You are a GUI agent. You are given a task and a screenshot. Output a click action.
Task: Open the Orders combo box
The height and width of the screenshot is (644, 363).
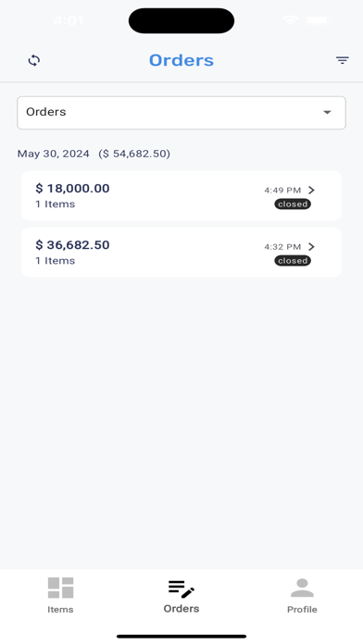point(181,113)
